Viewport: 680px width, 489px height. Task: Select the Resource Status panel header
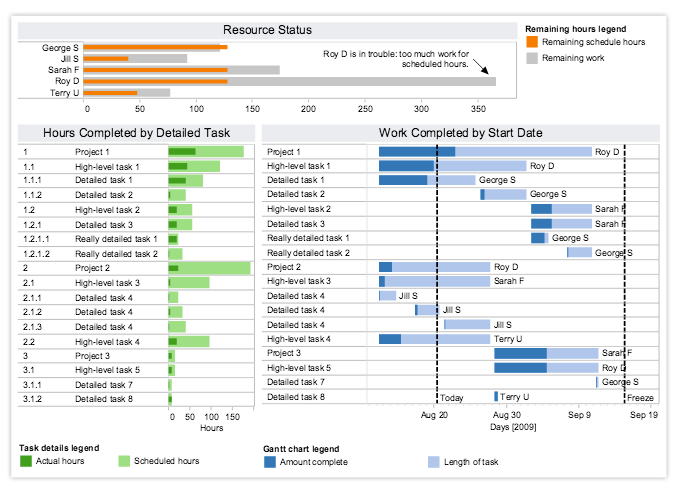coord(267,30)
